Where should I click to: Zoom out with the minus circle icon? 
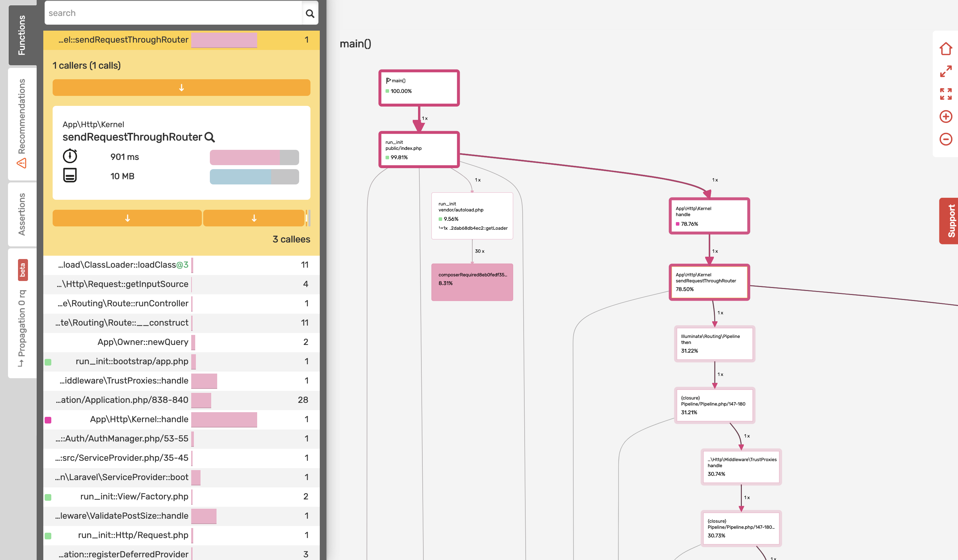pyautogui.click(x=945, y=139)
